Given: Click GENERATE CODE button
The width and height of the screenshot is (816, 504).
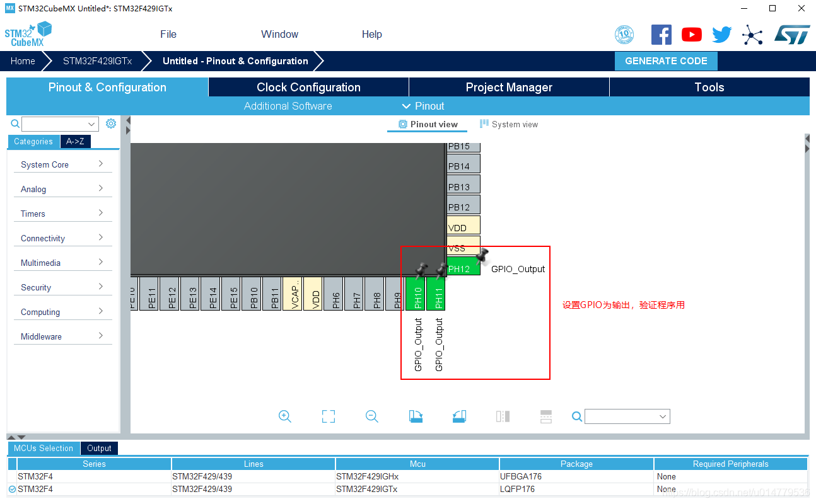Looking at the screenshot, I should coord(666,61).
